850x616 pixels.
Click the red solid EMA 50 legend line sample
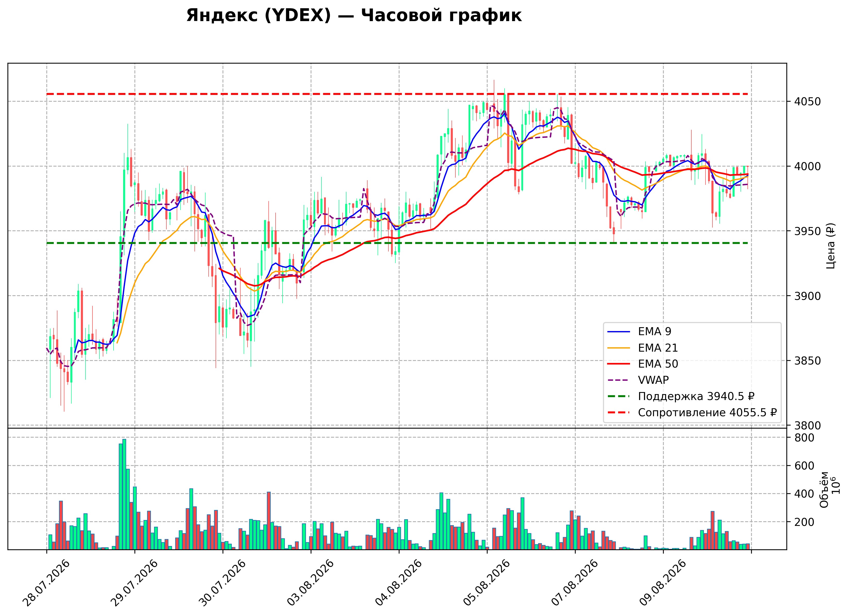pos(619,364)
